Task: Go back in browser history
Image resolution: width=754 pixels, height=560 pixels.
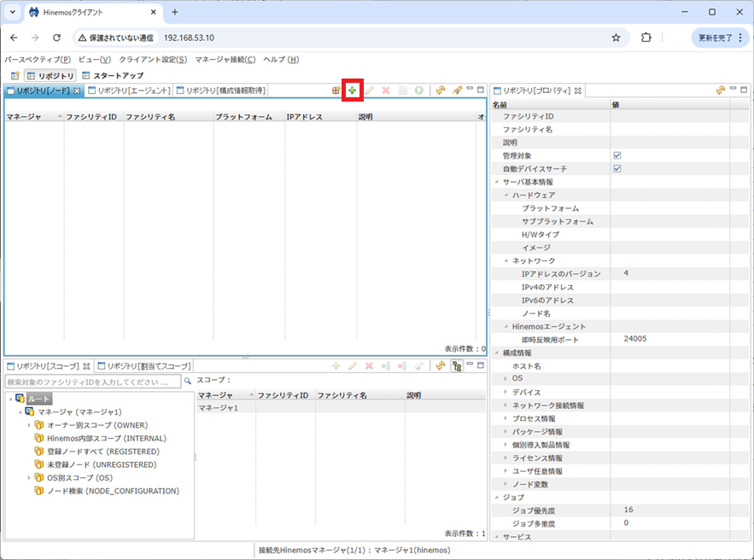Action: pyautogui.click(x=14, y=38)
